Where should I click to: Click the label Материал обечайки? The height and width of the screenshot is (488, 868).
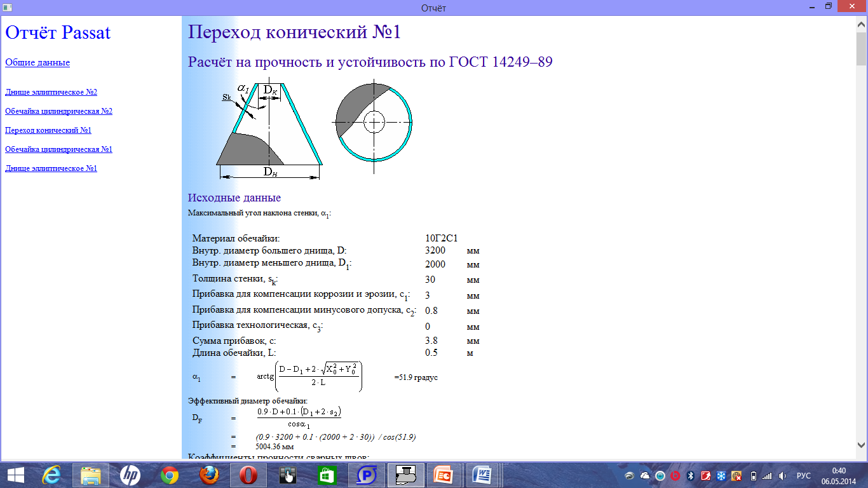236,238
